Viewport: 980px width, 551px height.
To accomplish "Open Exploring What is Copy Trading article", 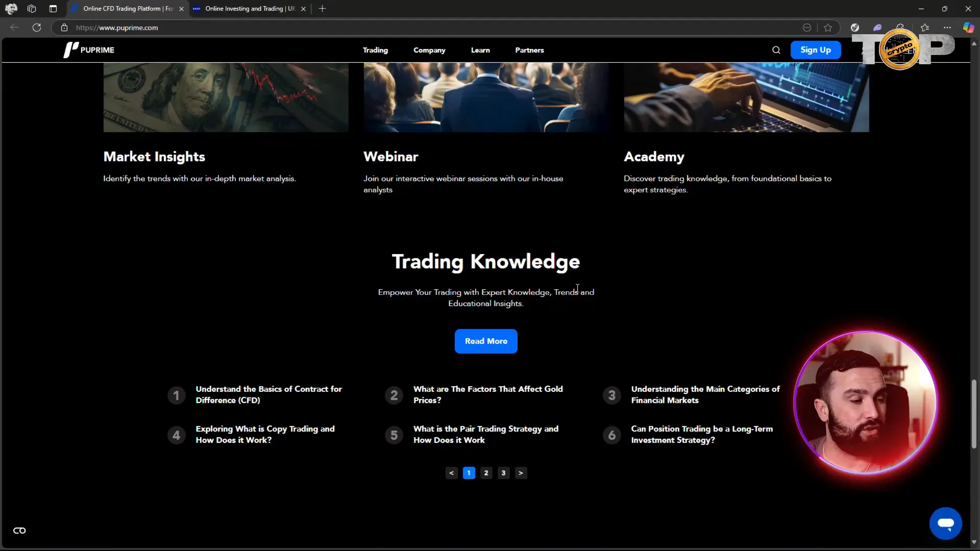I will click(x=265, y=434).
